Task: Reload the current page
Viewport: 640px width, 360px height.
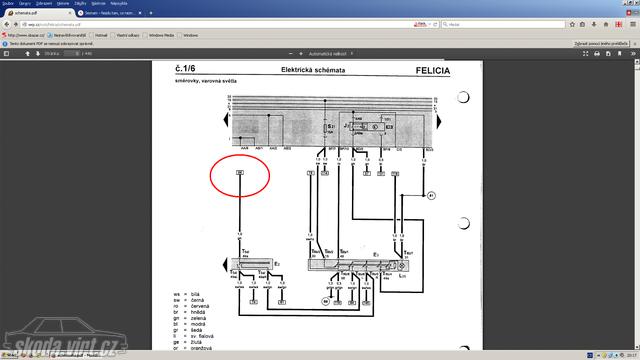Action: pos(435,24)
